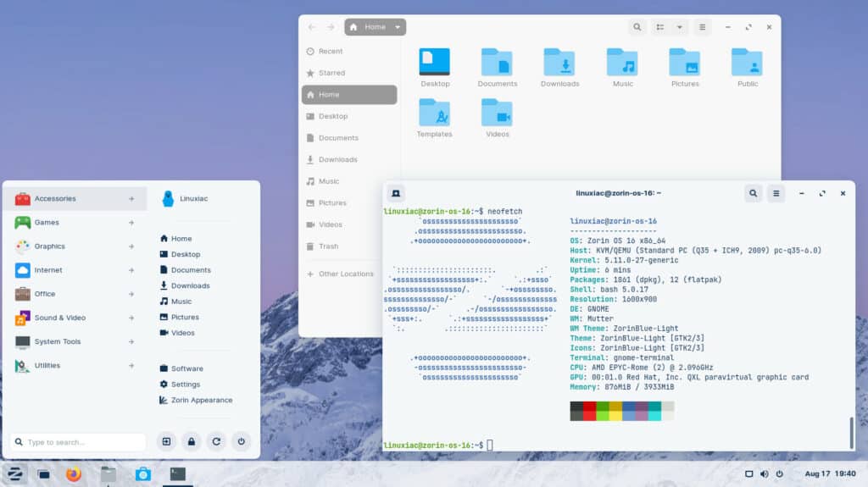Click the Linuxiac user avatar
Image resolution: width=868 pixels, height=487 pixels.
pyautogui.click(x=168, y=199)
